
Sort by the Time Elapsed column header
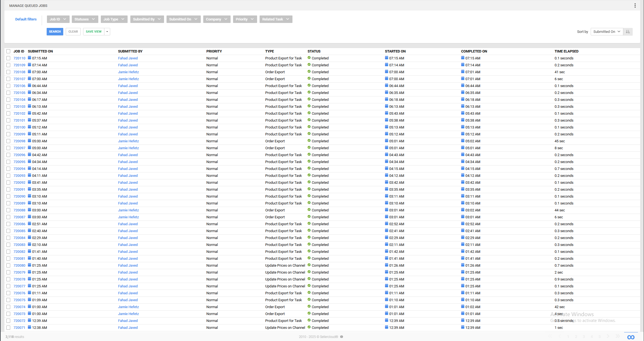pos(566,51)
